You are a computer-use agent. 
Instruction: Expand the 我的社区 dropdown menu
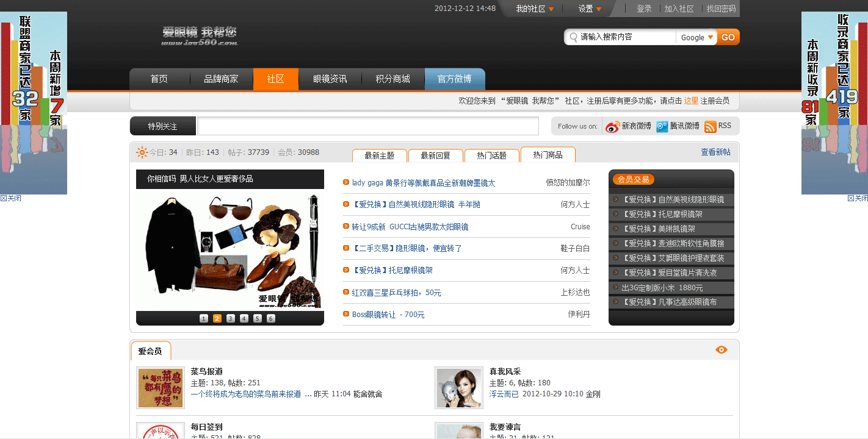click(535, 9)
